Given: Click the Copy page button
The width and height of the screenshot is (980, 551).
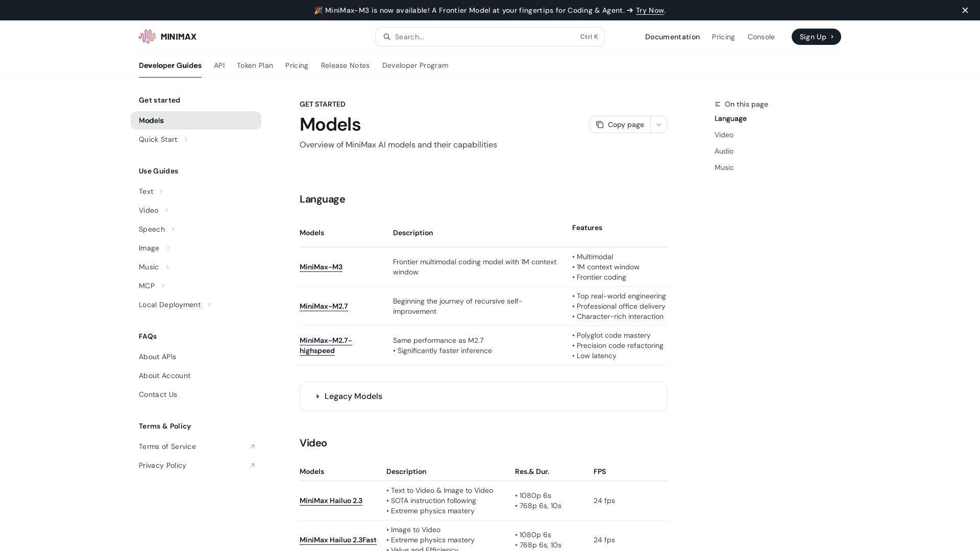Looking at the screenshot, I should coord(620,124).
